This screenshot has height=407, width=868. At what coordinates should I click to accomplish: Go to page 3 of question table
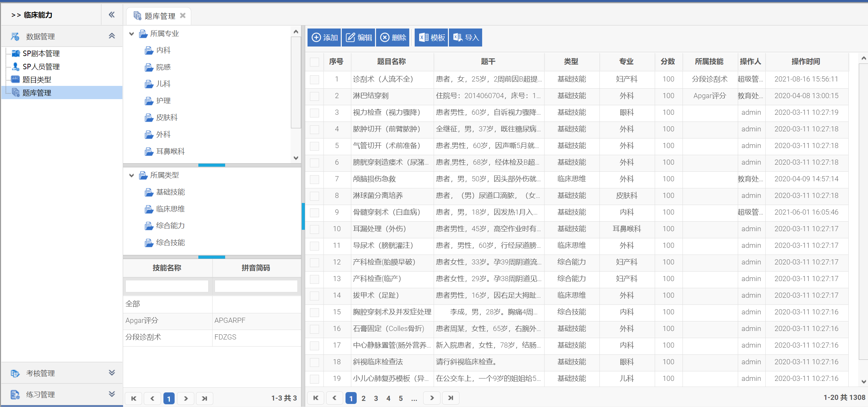pos(376,398)
